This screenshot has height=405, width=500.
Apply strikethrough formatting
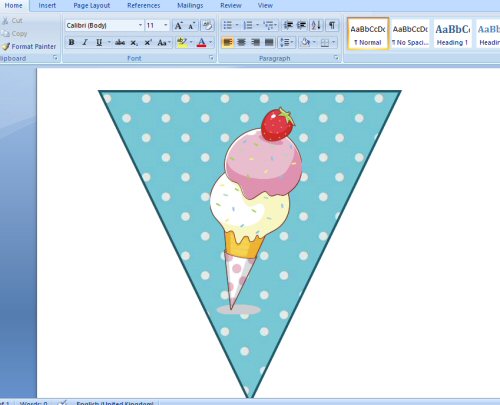click(x=120, y=42)
